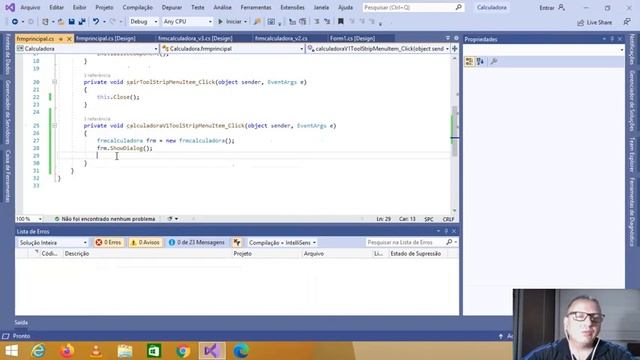Image resolution: width=640 pixels, height=360 pixels.
Task: Click the Visual Studio taskbar icon
Action: click(x=211, y=351)
